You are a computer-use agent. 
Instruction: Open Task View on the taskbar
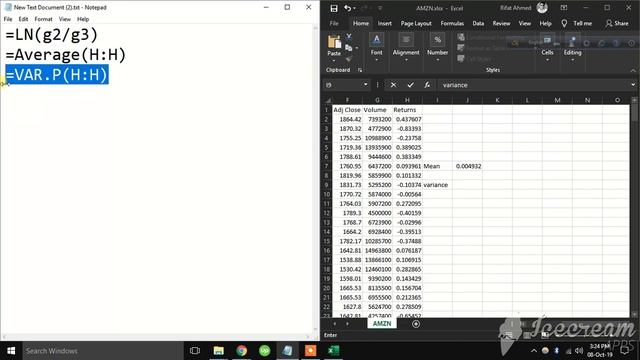[195, 351]
